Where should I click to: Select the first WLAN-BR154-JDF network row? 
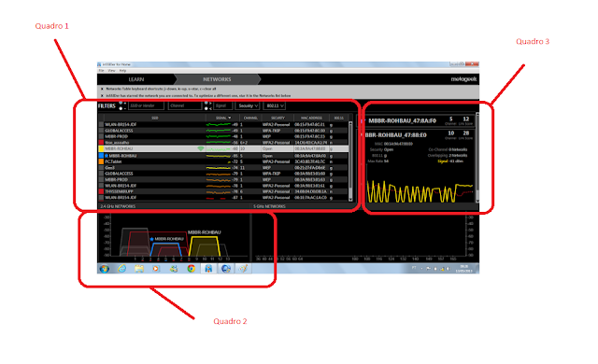(223, 124)
